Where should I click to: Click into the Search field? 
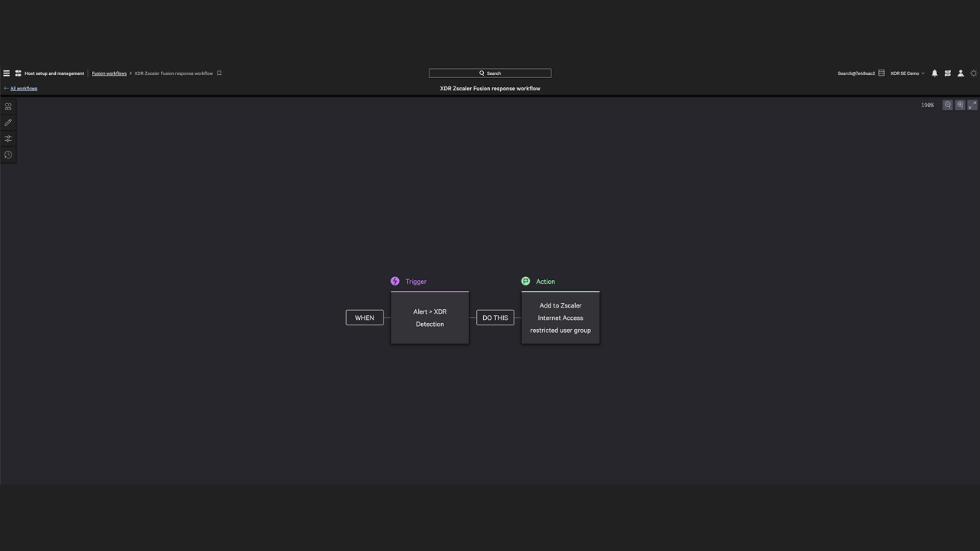490,73
